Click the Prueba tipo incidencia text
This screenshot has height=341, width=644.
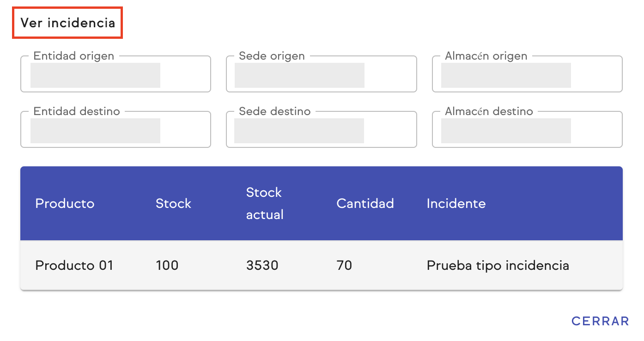[498, 265]
